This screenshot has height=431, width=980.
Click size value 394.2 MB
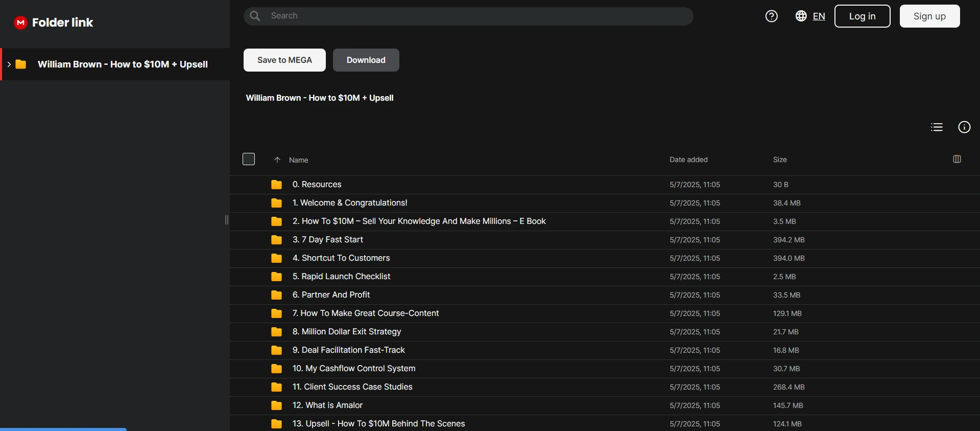coord(788,240)
